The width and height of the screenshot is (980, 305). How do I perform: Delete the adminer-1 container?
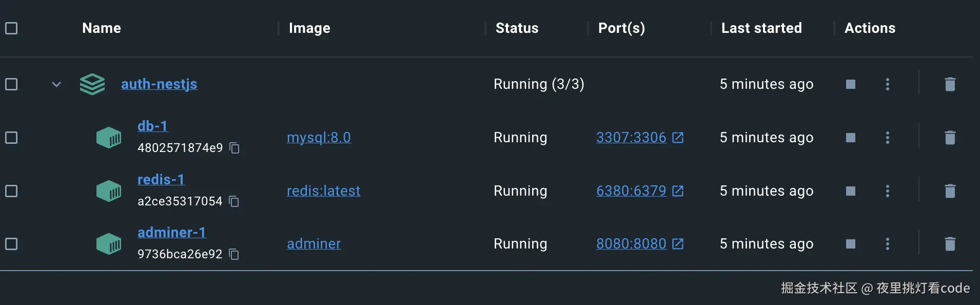[x=950, y=244]
